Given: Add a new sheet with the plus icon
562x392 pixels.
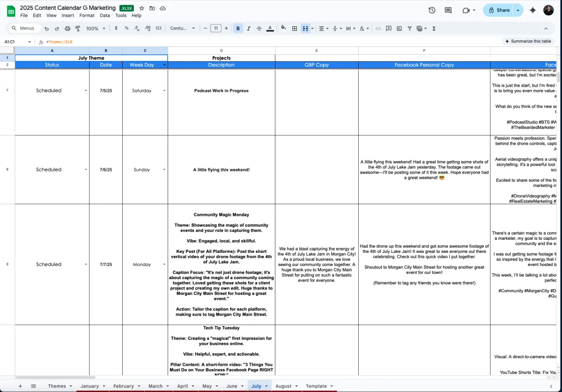Looking at the screenshot, I should [20, 386].
